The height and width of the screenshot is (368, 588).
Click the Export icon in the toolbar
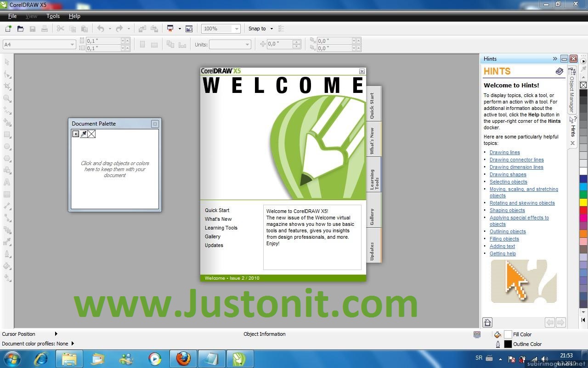pos(154,29)
